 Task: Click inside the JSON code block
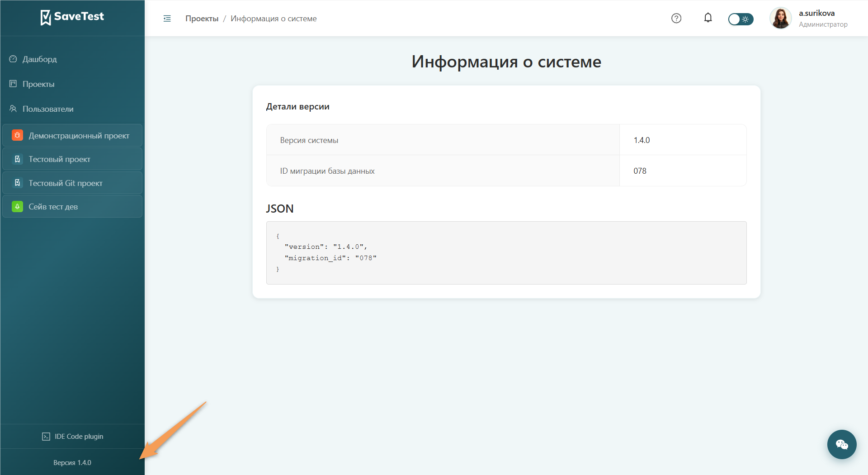[x=506, y=253]
